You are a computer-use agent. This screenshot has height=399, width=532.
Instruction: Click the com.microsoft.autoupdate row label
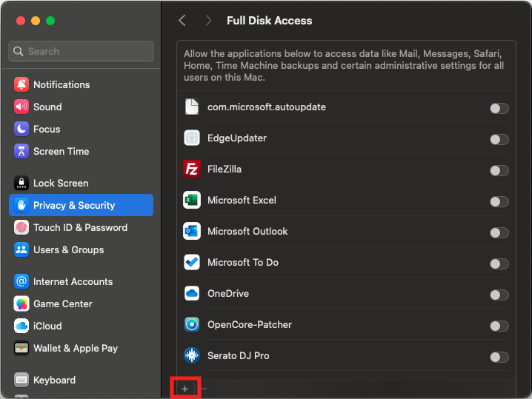(x=267, y=107)
